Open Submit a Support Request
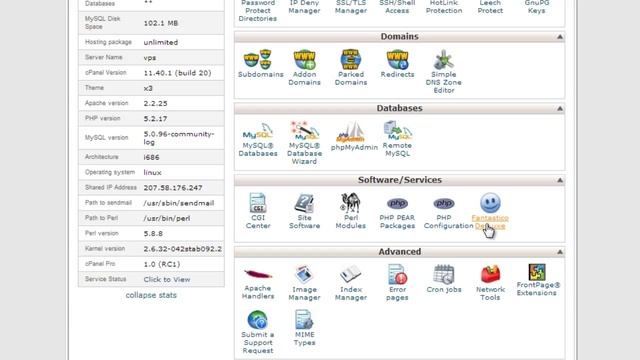Screen dimensions: 640x360 tap(258, 320)
